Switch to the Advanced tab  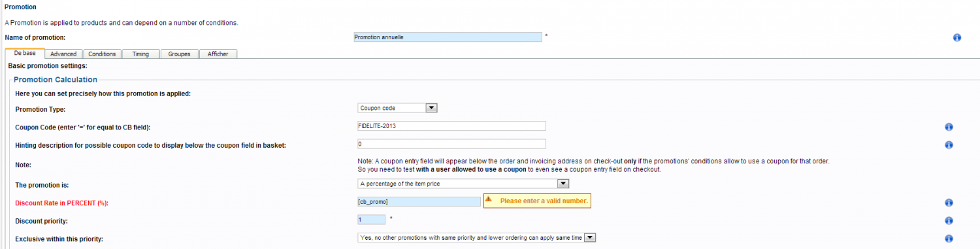pyautogui.click(x=63, y=54)
